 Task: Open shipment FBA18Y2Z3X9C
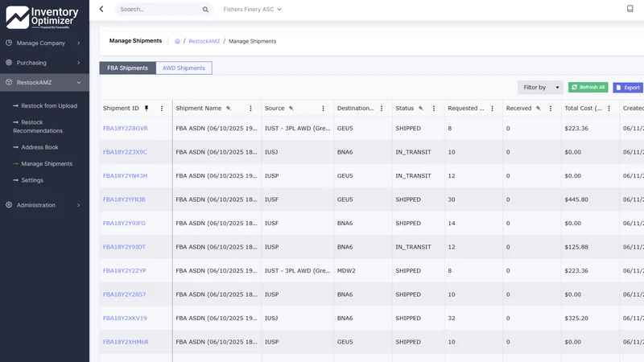coord(125,152)
